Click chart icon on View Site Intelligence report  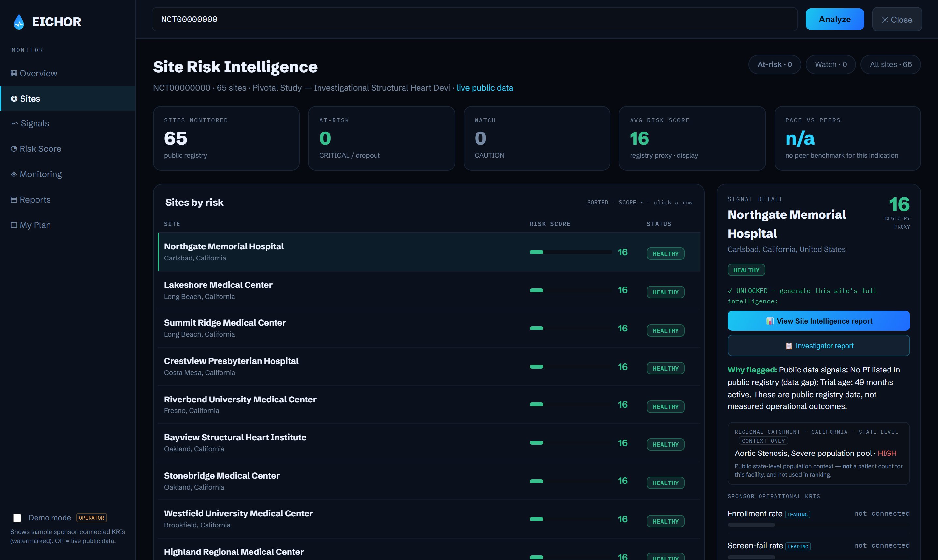[x=770, y=321]
